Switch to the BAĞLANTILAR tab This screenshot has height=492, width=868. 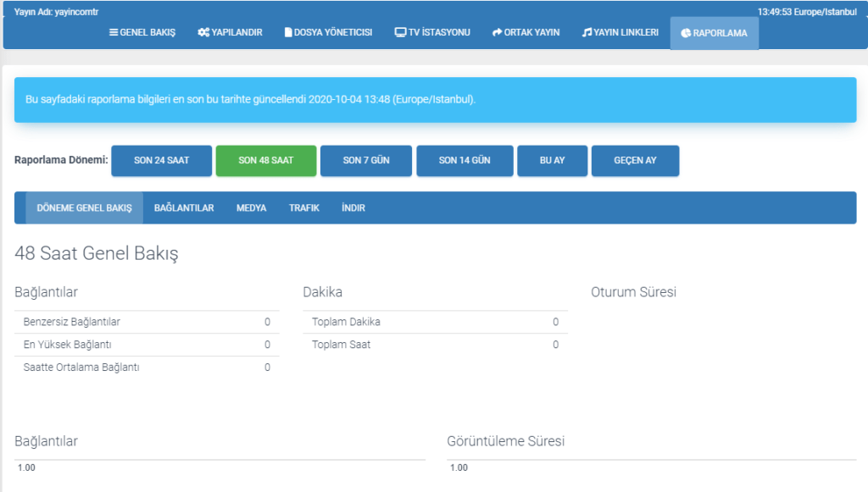pyautogui.click(x=184, y=207)
